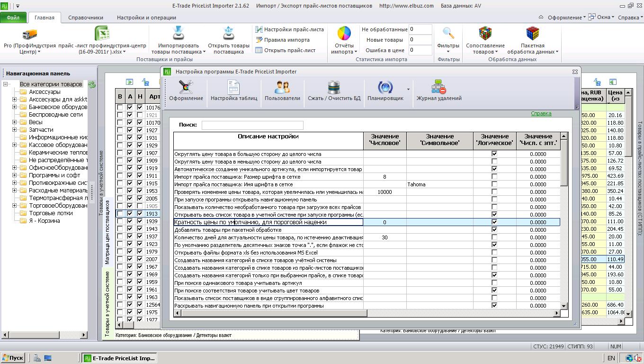
Task: Click the Не обработанные count field
Action: (x=420, y=29)
